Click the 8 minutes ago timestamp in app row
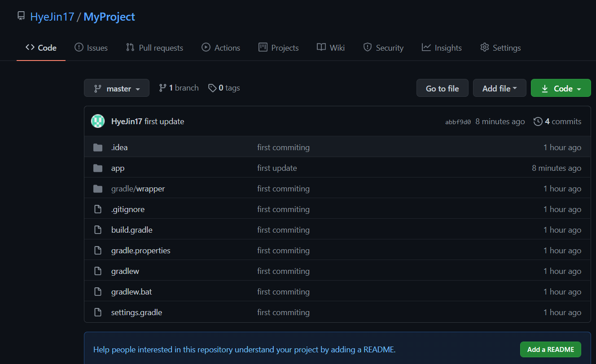Image resolution: width=596 pixels, height=364 pixels. click(x=557, y=168)
